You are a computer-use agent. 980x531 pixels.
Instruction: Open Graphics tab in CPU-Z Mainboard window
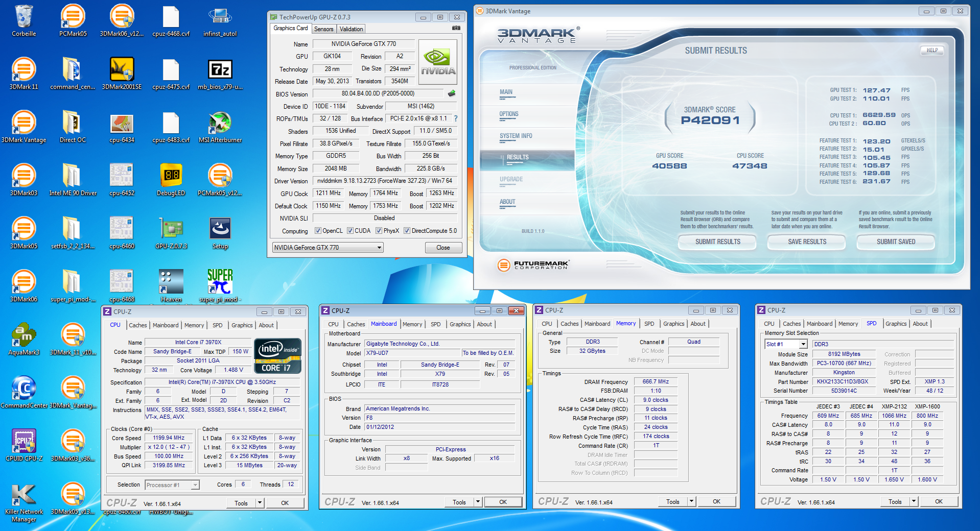tap(460, 324)
